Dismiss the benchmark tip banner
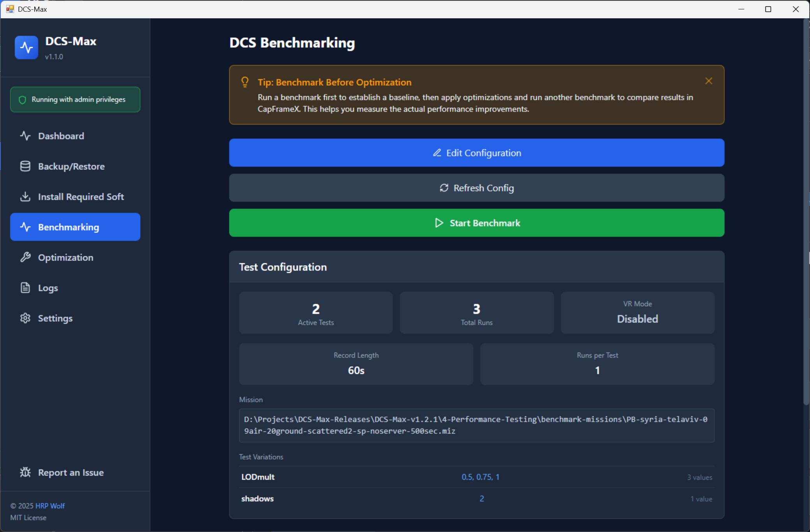 tap(708, 81)
